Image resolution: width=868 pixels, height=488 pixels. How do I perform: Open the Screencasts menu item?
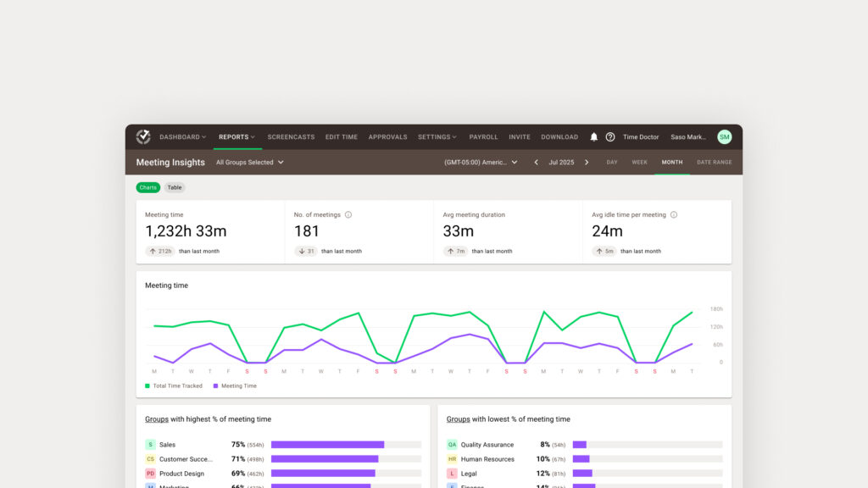(x=291, y=137)
